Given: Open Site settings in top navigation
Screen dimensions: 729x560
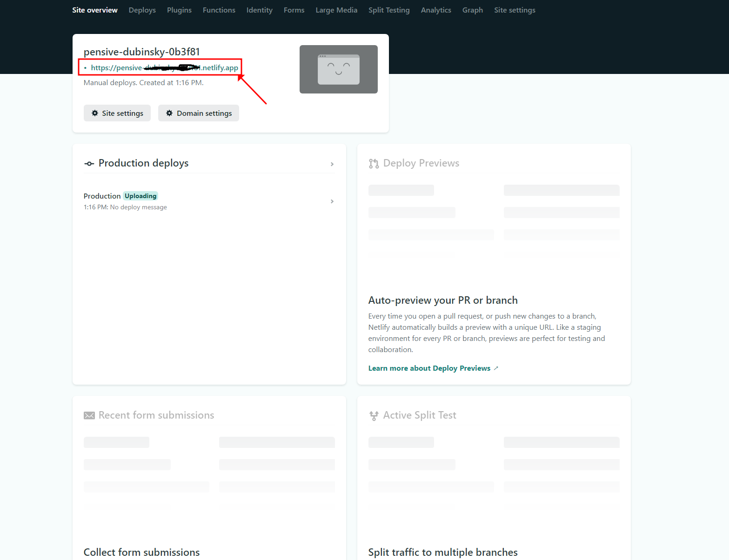Looking at the screenshot, I should (515, 10).
